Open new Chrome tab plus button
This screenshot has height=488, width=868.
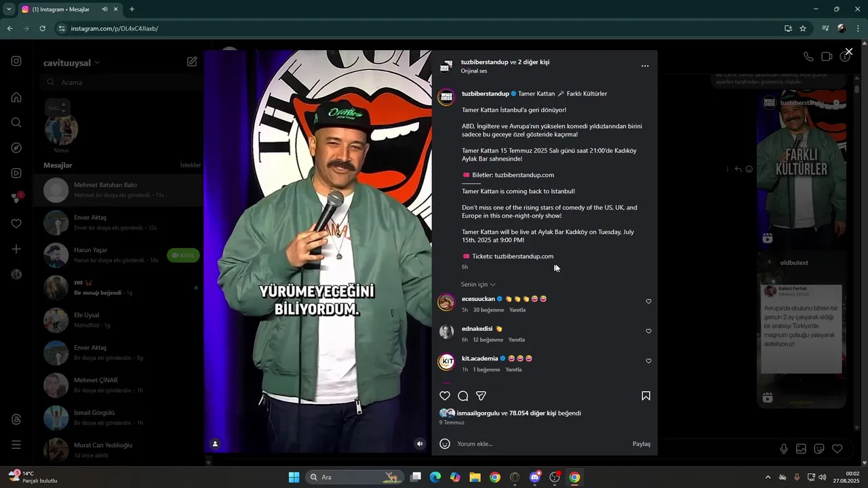[132, 9]
